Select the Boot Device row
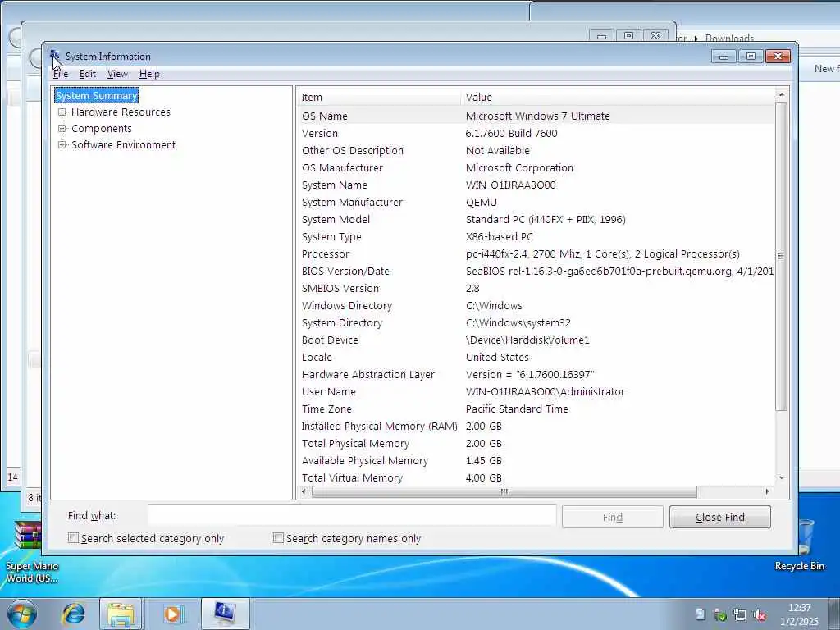The image size is (840, 630). [536, 340]
